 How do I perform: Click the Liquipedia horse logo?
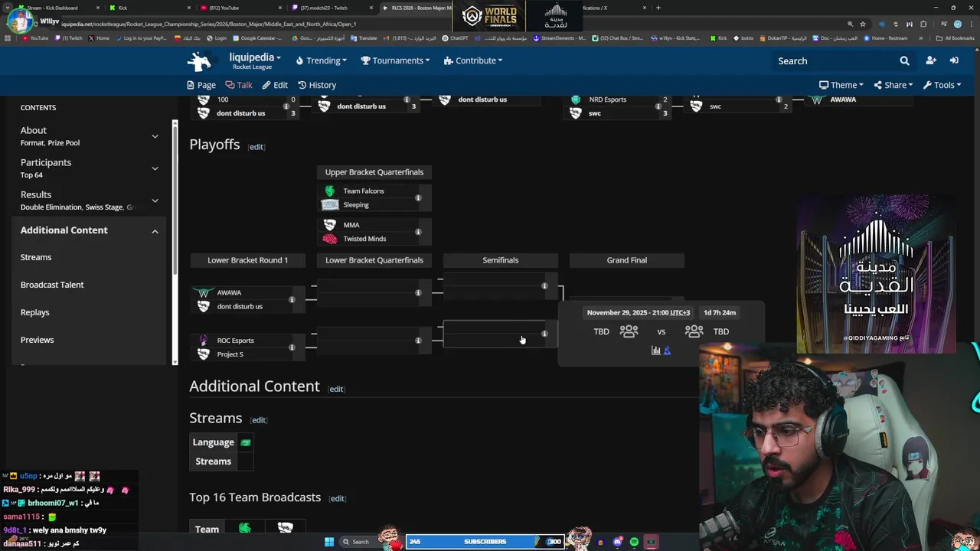[x=199, y=61]
